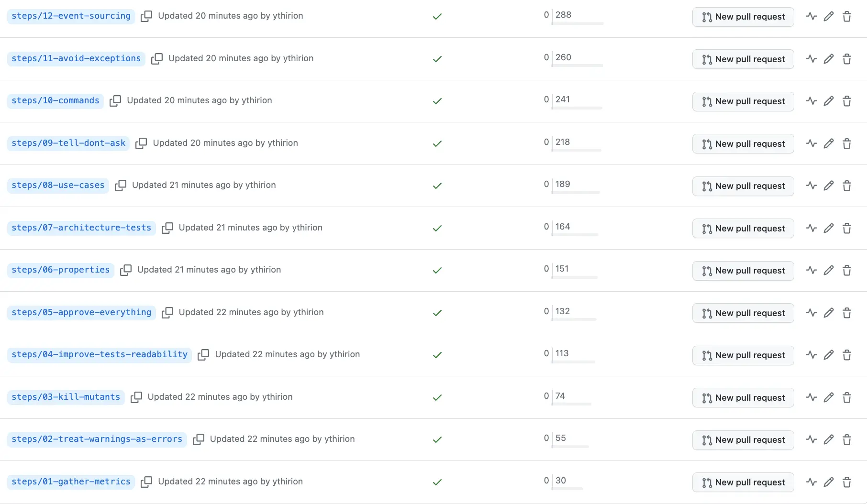The width and height of the screenshot is (867, 504).
Task: Delete the steps/11-avoid-exceptions branch
Action: (x=846, y=59)
